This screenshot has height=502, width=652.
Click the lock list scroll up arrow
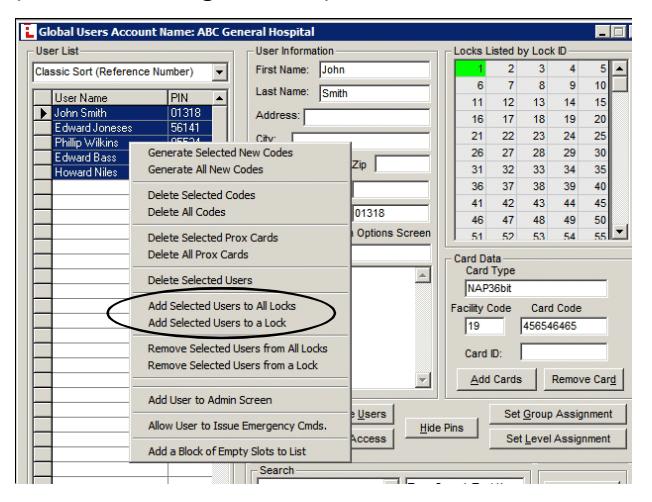[x=620, y=68]
